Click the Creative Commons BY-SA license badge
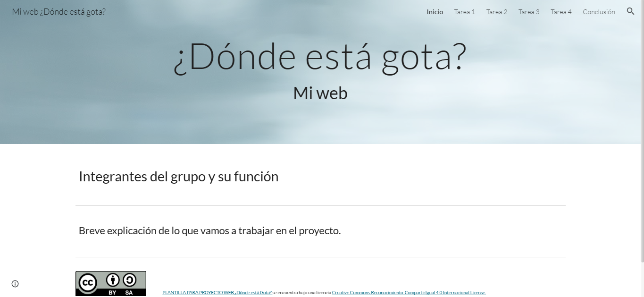This screenshot has height=297, width=644. pyautogui.click(x=111, y=283)
